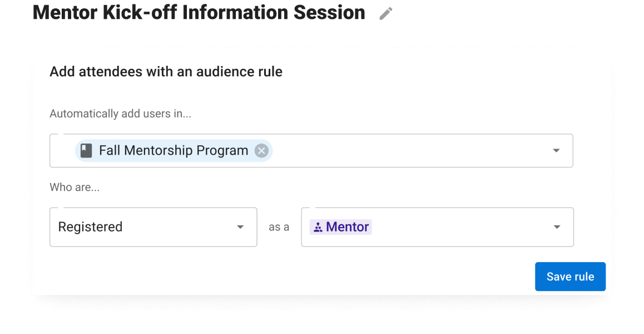
Task: Save the audience rule
Action: [x=570, y=277]
